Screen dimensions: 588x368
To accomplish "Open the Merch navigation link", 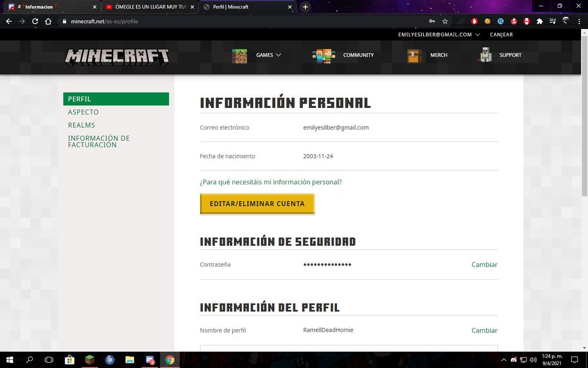I will [x=439, y=55].
